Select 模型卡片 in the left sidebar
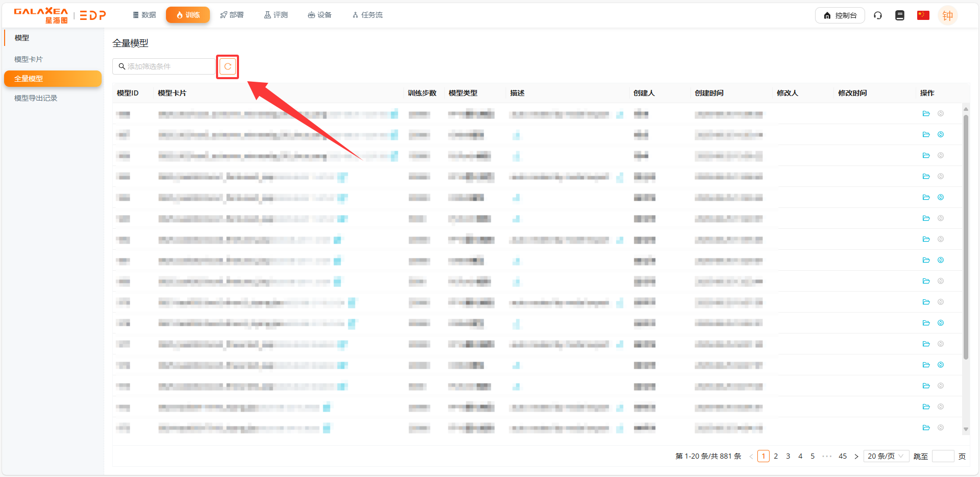 click(29, 59)
